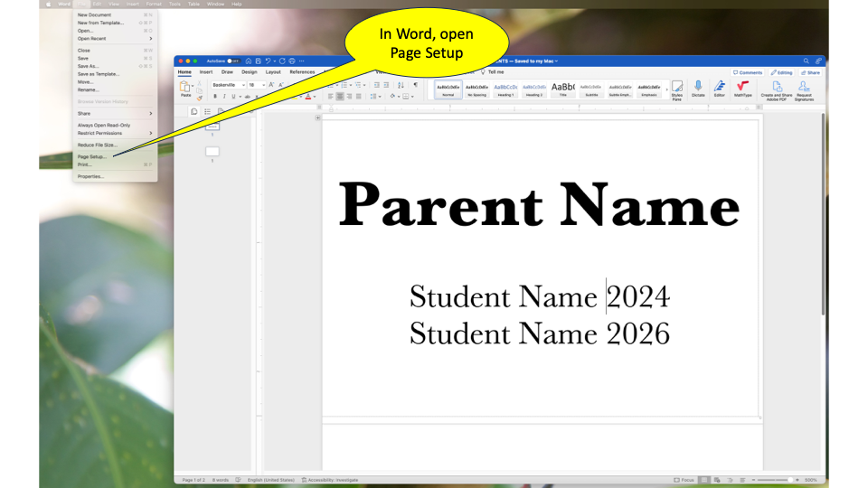Select page 2 thumbnail in sidebar

pyautogui.click(x=212, y=151)
